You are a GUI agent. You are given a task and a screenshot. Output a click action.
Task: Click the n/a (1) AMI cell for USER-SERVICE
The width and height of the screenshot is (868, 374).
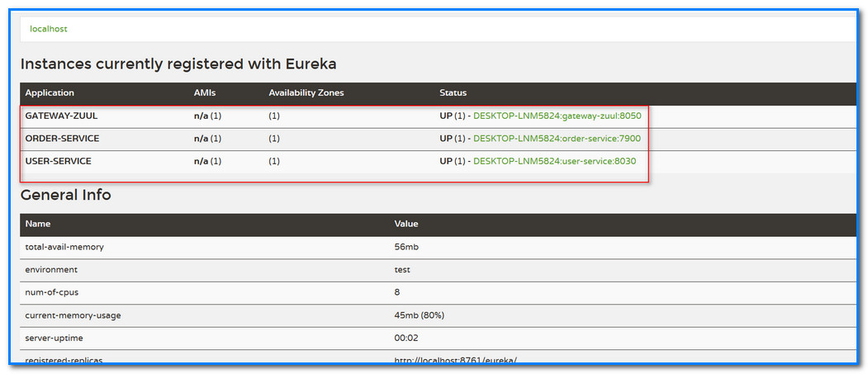(207, 161)
